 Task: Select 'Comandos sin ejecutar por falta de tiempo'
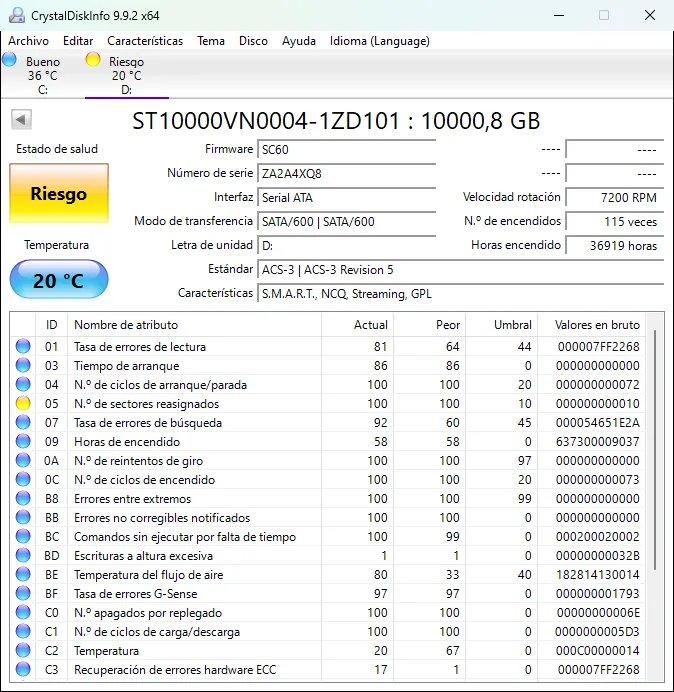328,536
